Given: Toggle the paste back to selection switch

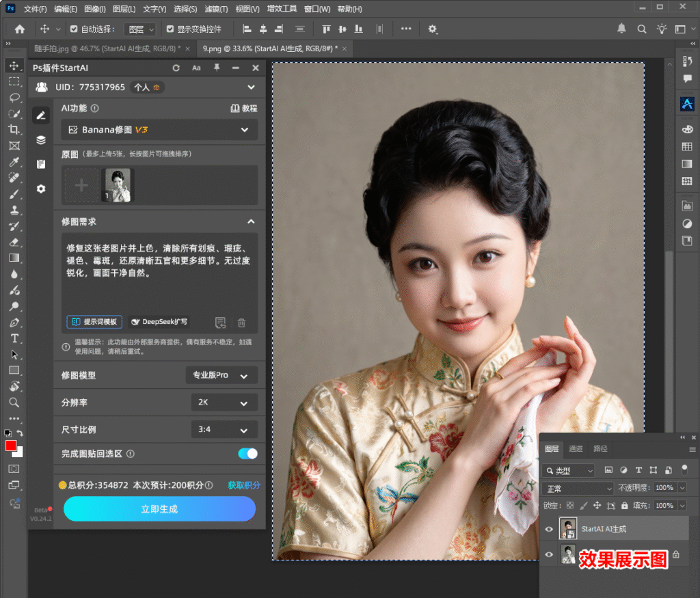Looking at the screenshot, I should coord(247,454).
